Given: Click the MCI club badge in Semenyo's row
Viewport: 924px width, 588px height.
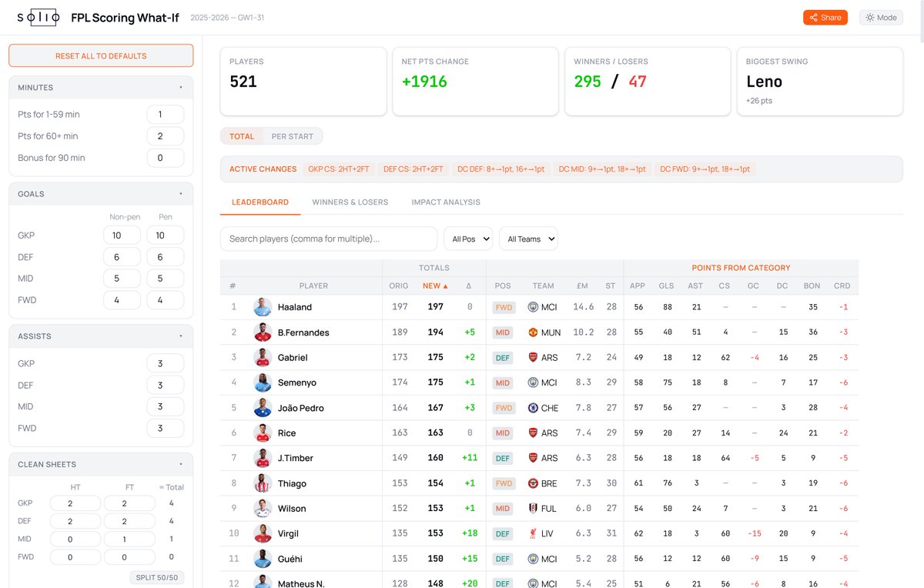Looking at the screenshot, I should point(533,383).
